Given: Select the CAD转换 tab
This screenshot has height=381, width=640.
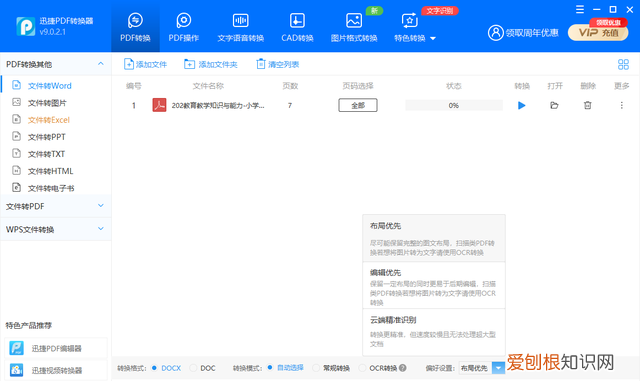Looking at the screenshot, I should click(297, 27).
